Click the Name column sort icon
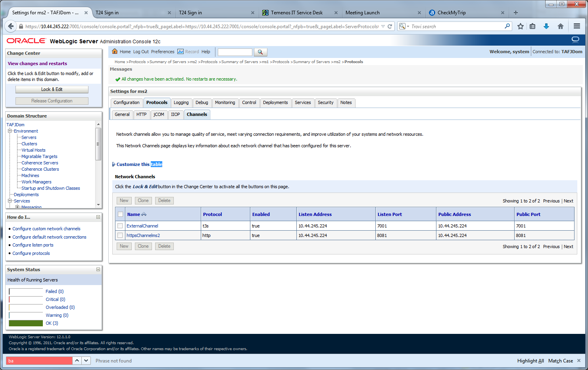Image resolution: width=588 pixels, height=370 pixels. point(144,214)
